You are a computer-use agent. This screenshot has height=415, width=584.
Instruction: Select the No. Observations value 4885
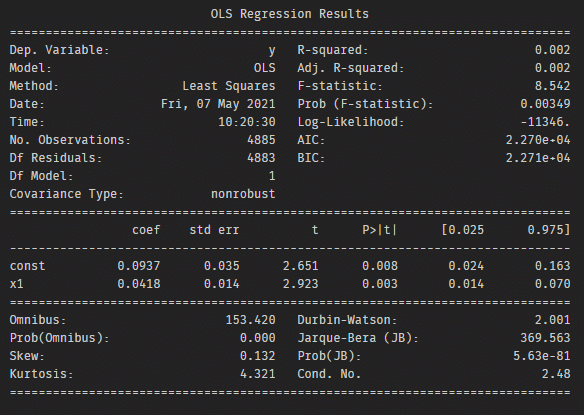pos(261,140)
